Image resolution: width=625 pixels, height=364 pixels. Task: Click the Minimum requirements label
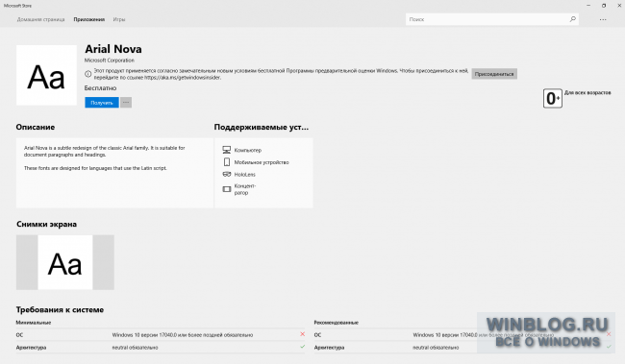(x=34, y=323)
